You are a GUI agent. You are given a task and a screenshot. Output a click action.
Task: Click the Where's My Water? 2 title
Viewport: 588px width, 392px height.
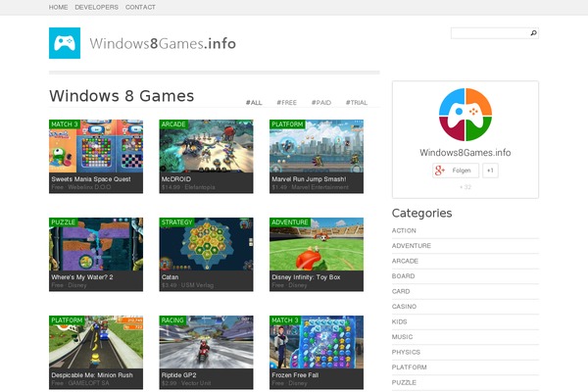[82, 277]
